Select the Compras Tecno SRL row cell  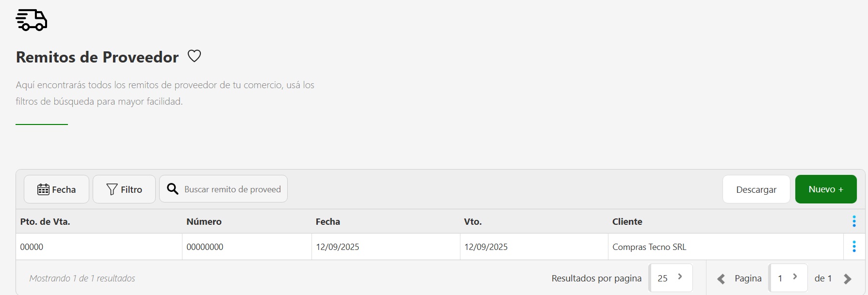(x=649, y=247)
